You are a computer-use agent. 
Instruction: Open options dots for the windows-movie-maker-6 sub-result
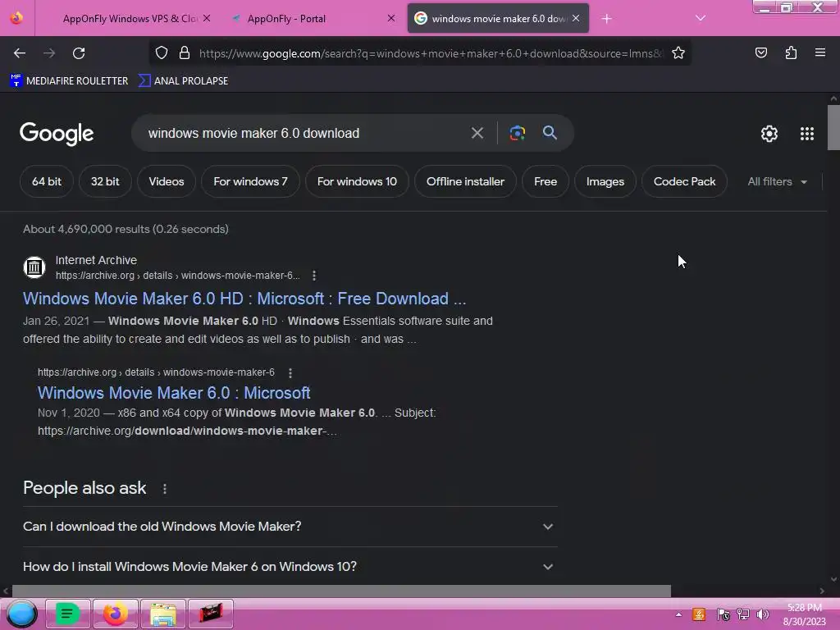(290, 373)
